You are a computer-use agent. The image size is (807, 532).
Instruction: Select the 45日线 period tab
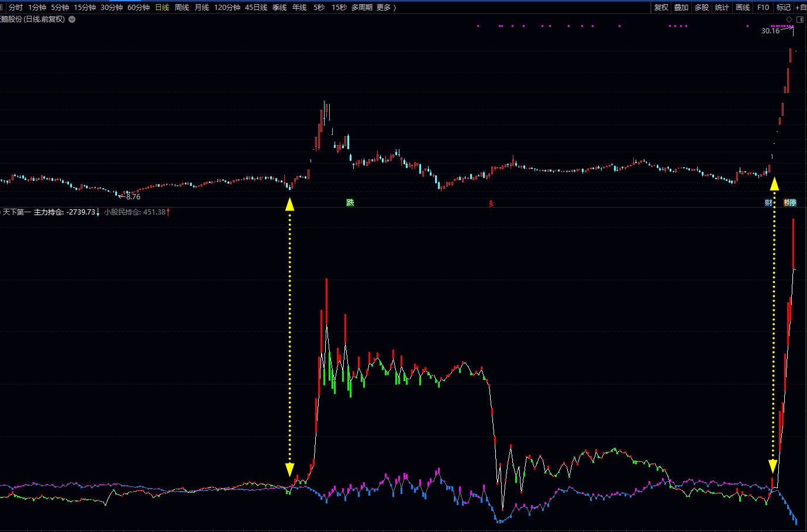(x=256, y=8)
